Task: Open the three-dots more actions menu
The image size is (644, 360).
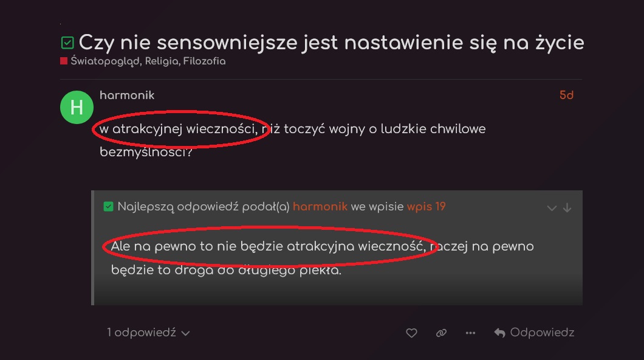Action: tap(470, 333)
